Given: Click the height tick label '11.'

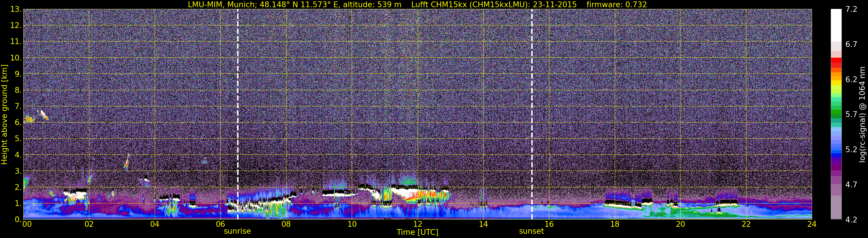Looking at the screenshot, I should coord(16,41).
